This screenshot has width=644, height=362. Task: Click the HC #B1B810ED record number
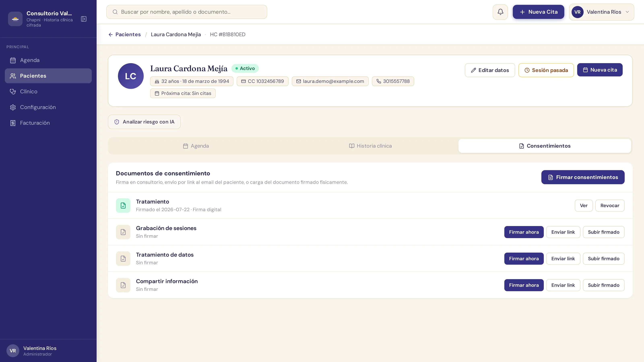[x=227, y=34]
